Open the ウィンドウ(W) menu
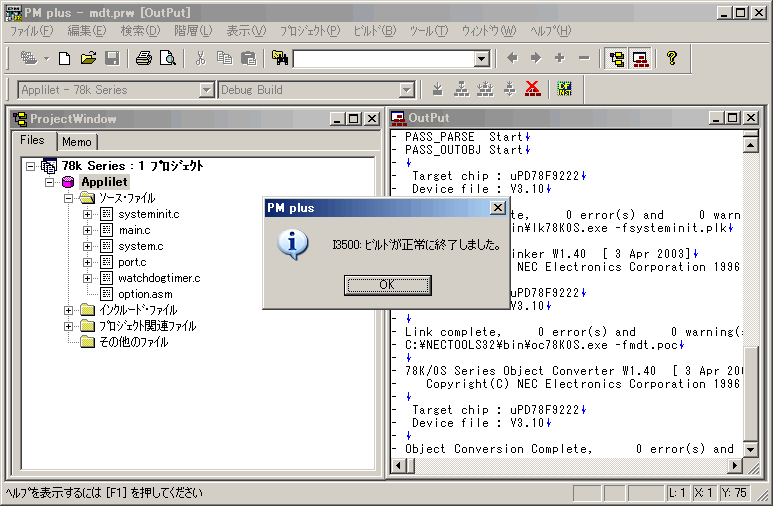773x506 pixels. 489,31
